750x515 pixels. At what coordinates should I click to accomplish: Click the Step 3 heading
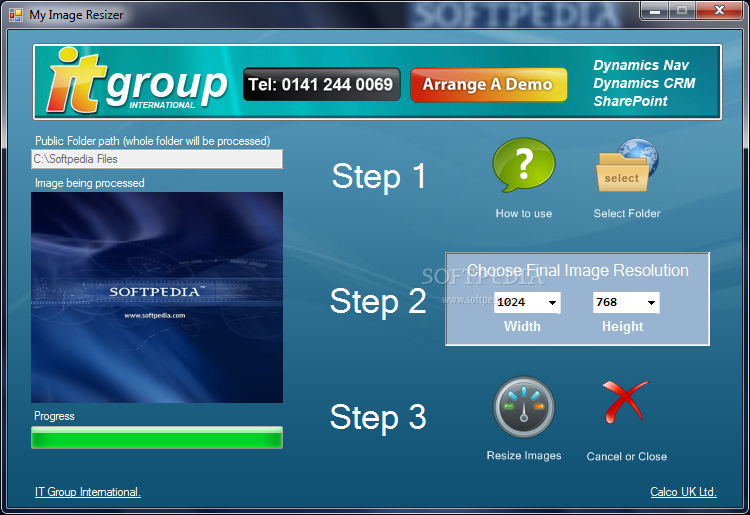(378, 417)
